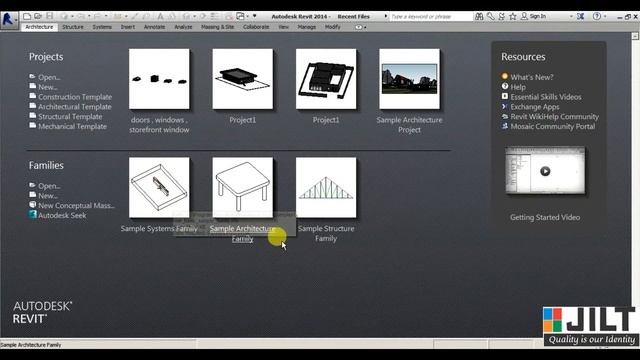Image resolution: width=640 pixels, height=360 pixels.
Task: Click the Section icon in quick access toolbar
Action: click(x=202, y=16)
